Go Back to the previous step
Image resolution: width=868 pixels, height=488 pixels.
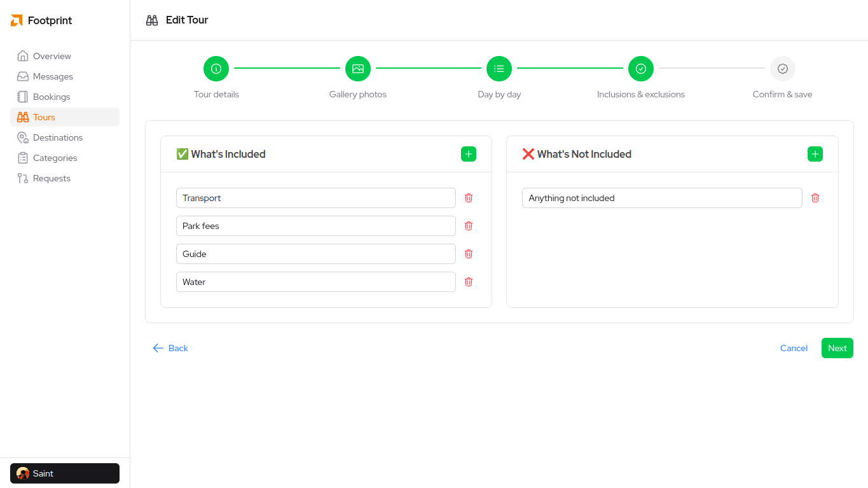pos(170,348)
